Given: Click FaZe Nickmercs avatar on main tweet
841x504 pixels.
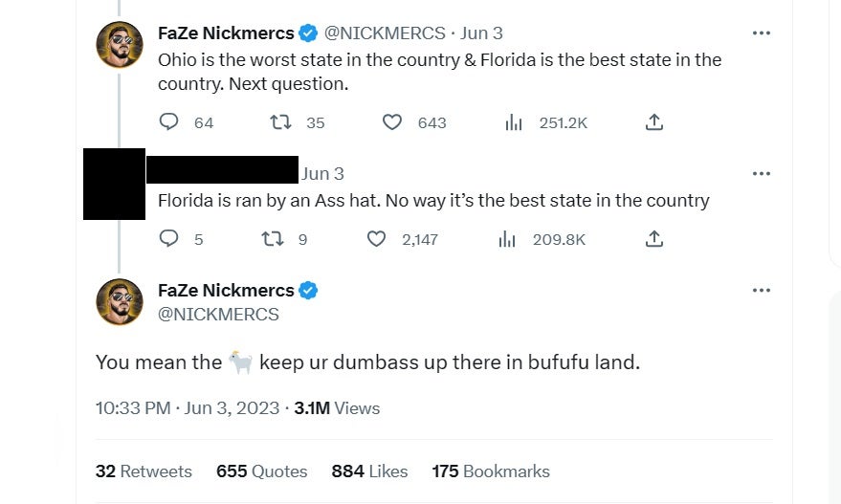Looking at the screenshot, I should point(120,302).
